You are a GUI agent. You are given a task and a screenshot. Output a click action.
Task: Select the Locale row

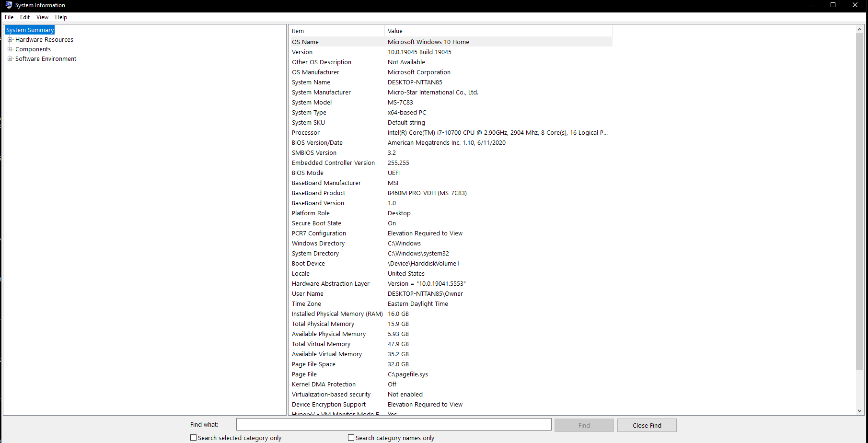pos(451,273)
